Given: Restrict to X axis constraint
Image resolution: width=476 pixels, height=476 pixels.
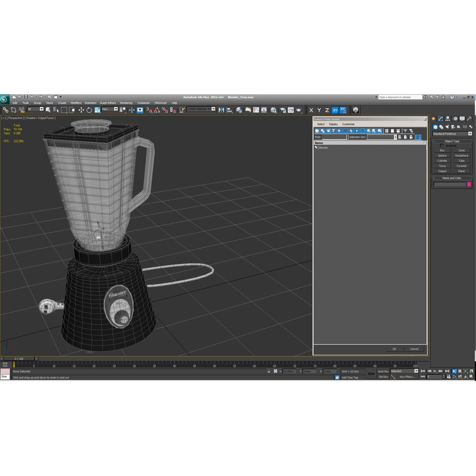Looking at the screenshot, I should click(x=311, y=110).
